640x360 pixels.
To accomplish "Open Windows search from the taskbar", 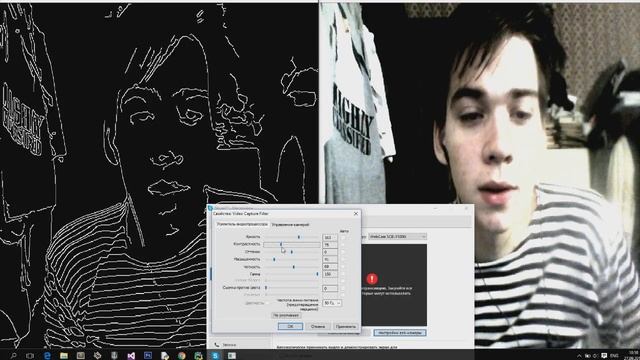I will (x=13, y=356).
